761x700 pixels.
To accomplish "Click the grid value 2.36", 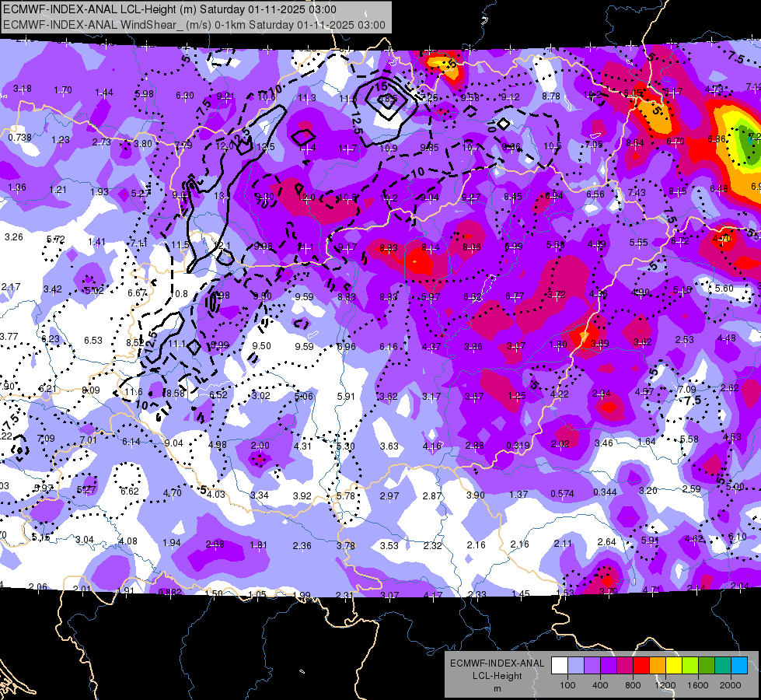I will tap(302, 545).
